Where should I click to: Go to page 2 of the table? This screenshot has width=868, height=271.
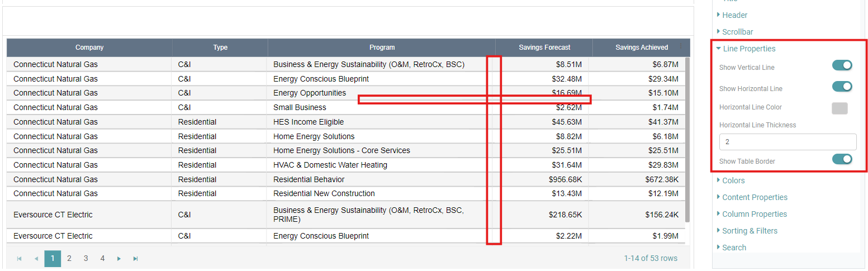[69, 258]
